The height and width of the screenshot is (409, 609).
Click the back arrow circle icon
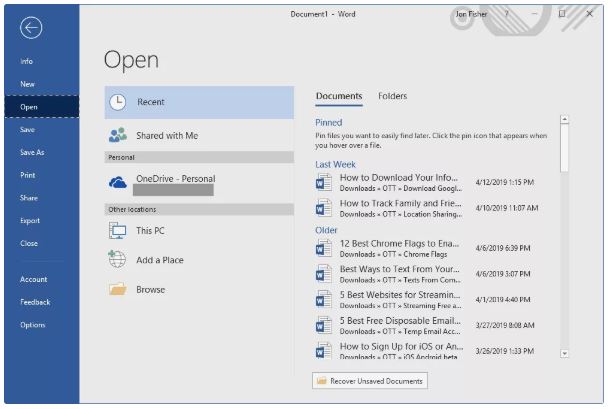tap(31, 28)
